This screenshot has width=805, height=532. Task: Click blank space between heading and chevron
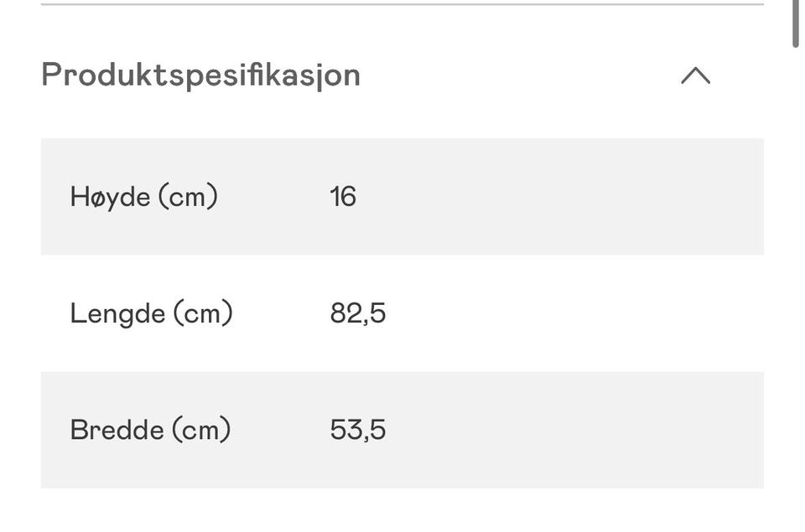point(520,75)
